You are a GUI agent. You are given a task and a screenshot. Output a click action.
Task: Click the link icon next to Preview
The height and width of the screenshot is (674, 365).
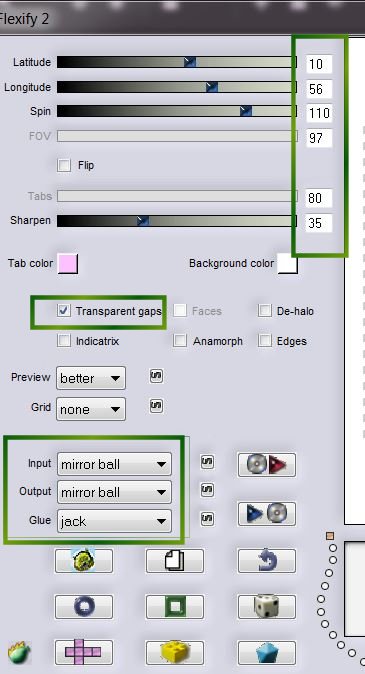click(x=156, y=376)
